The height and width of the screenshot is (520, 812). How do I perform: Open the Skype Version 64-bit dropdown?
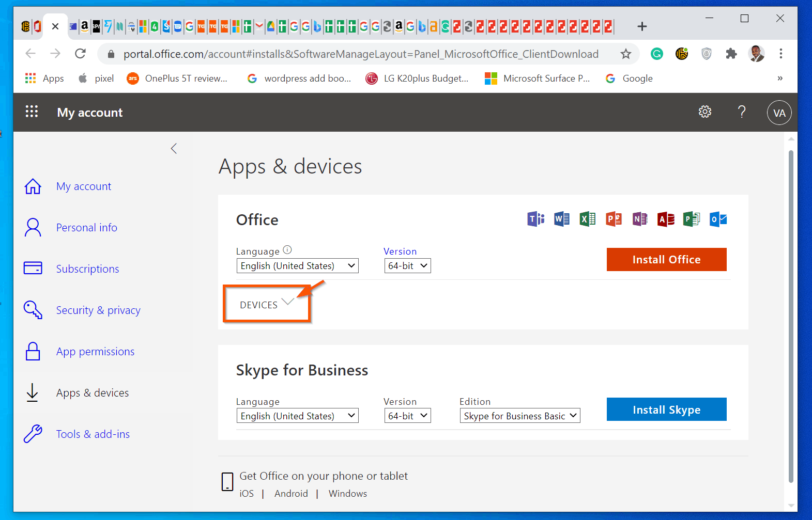pos(407,416)
